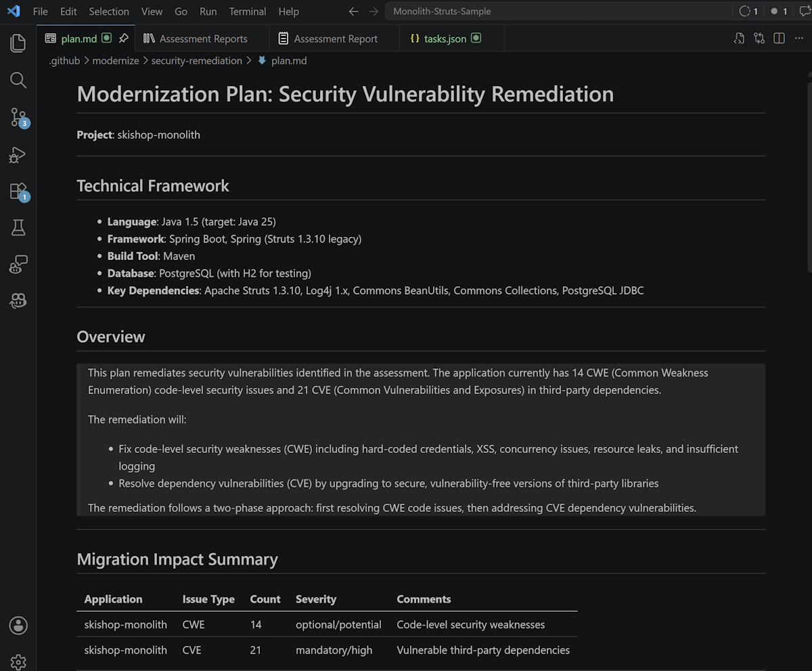Click the Monolith-Struts-Sample command search box
The image size is (812, 671).
pyautogui.click(x=558, y=12)
